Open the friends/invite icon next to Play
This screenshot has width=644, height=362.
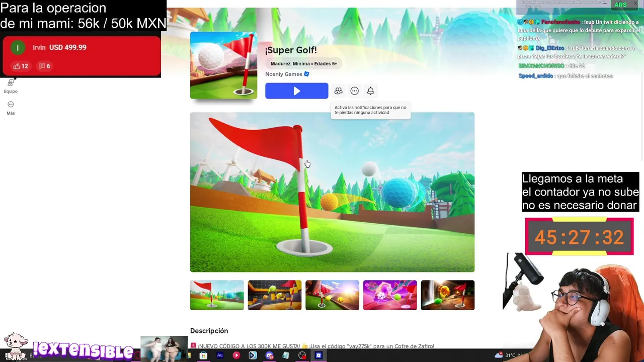pos(338,91)
